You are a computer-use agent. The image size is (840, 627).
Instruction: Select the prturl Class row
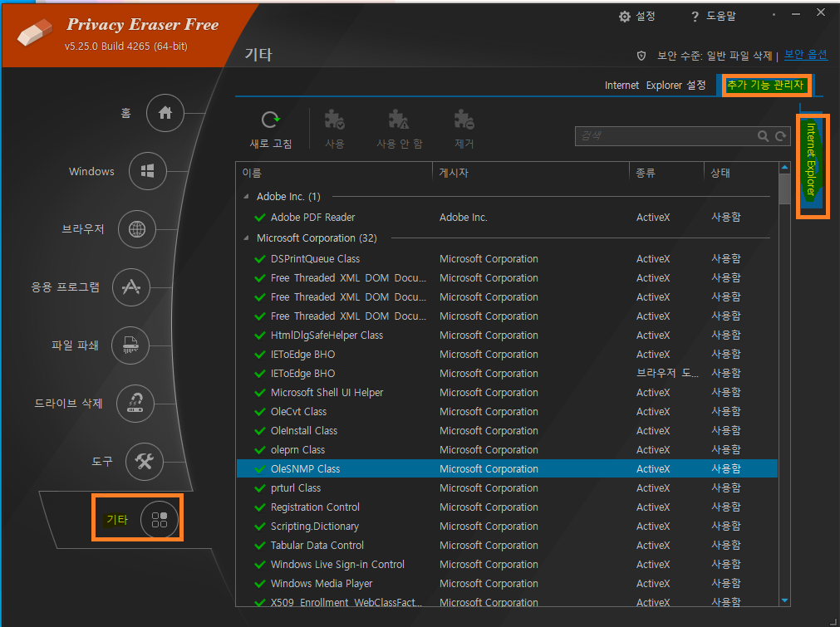[x=508, y=488]
